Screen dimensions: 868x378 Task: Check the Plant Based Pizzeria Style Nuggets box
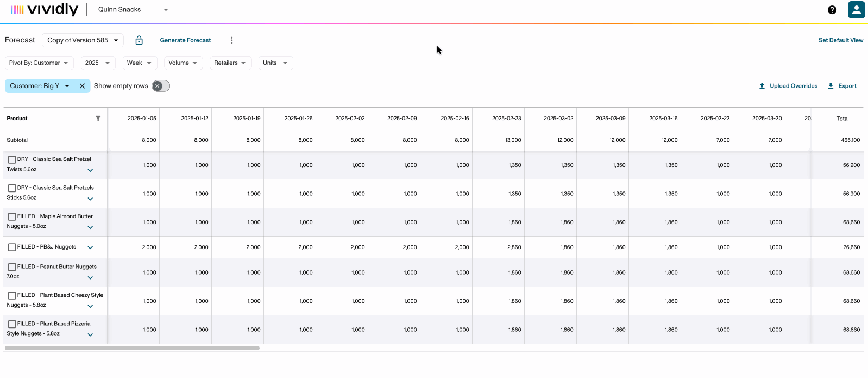[x=12, y=324]
